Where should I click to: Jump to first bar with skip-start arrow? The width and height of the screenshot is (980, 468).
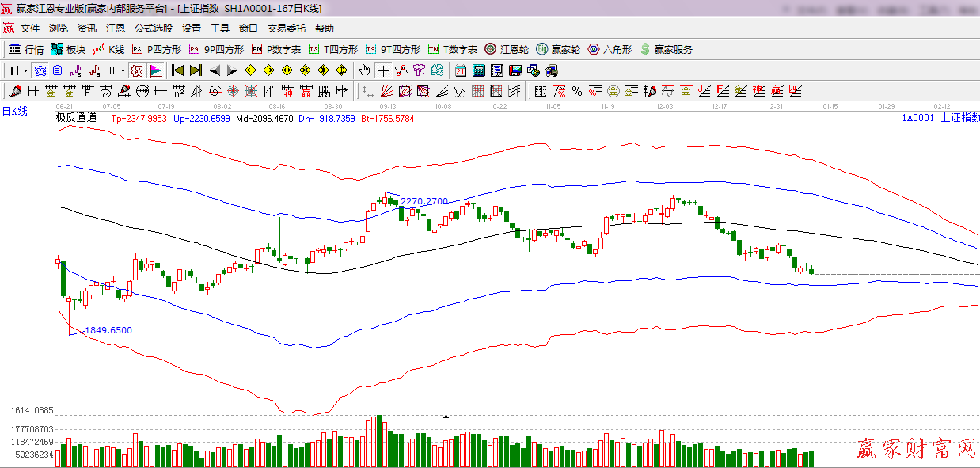click(x=177, y=70)
